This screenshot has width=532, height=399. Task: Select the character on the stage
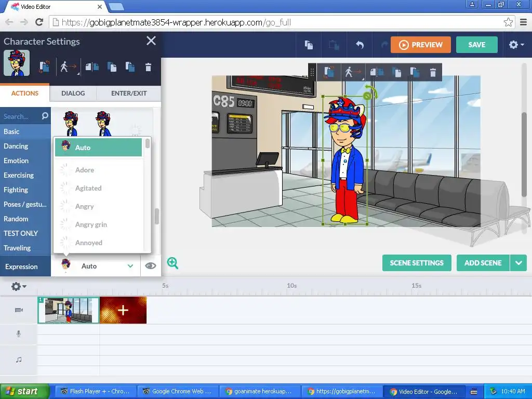(345, 160)
